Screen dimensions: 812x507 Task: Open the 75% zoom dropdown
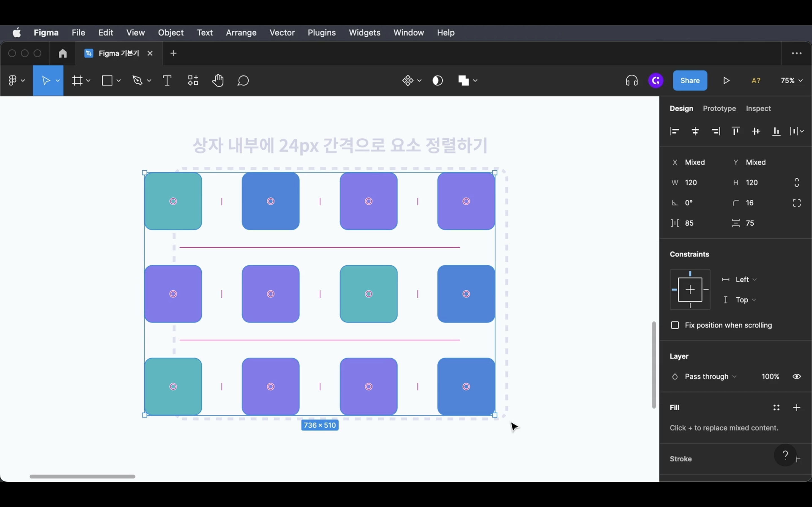791,81
